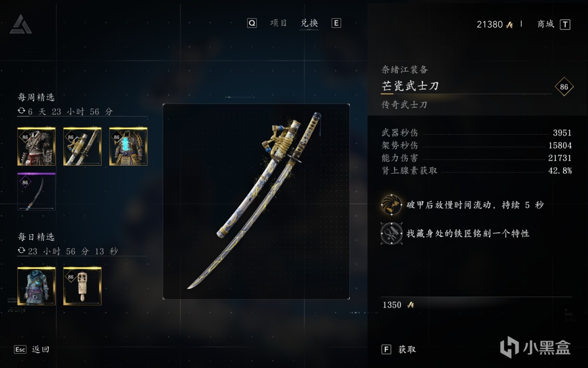This screenshot has width=588, height=368.
Task: Select the weekly featured katana thumbnail
Action: pyautogui.click(x=82, y=147)
